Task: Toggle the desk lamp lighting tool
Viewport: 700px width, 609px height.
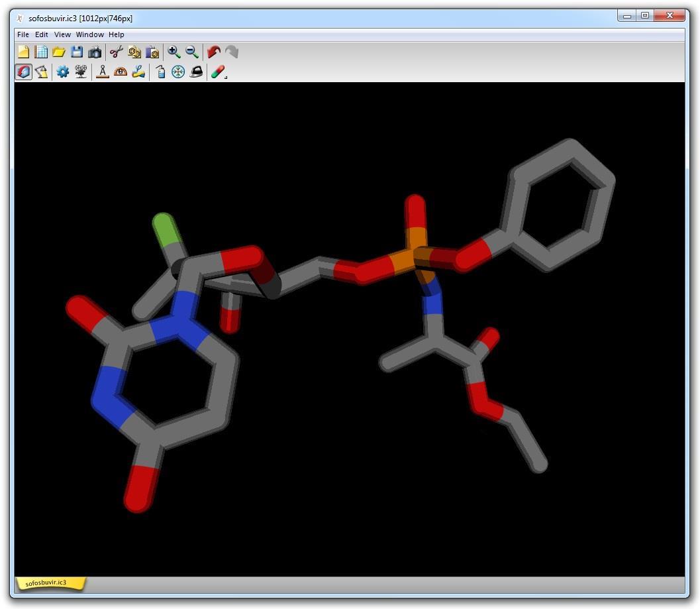Action: coord(41,72)
